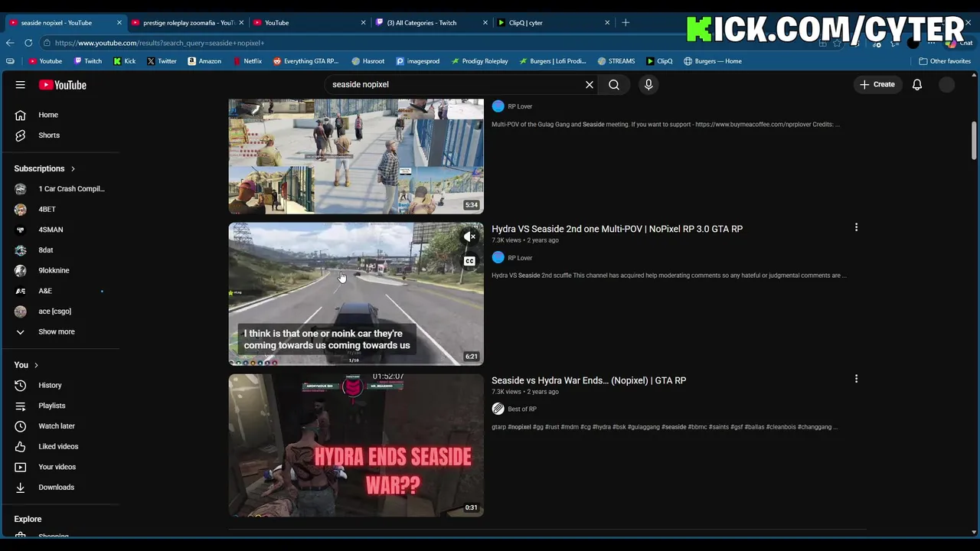The width and height of the screenshot is (980, 551).
Task: Open Liked videos
Action: click(x=60, y=447)
